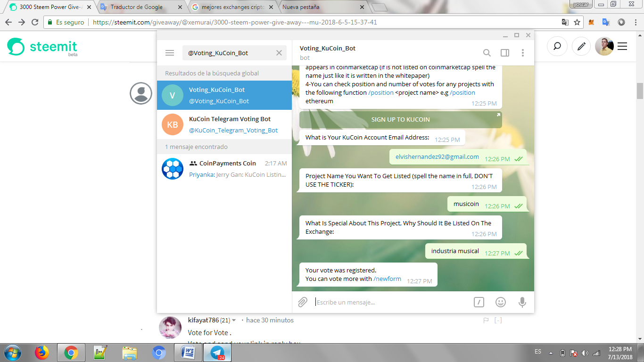Image resolution: width=644 pixels, height=362 pixels.
Task: Expand the dropdown arrow beside kifayat786 (21)
Action: (234, 321)
